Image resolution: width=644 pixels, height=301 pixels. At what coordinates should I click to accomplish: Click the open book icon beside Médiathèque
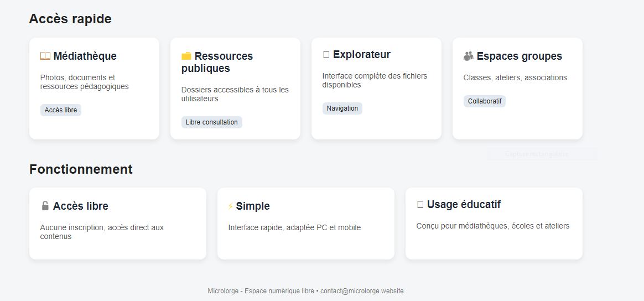pyautogui.click(x=45, y=56)
